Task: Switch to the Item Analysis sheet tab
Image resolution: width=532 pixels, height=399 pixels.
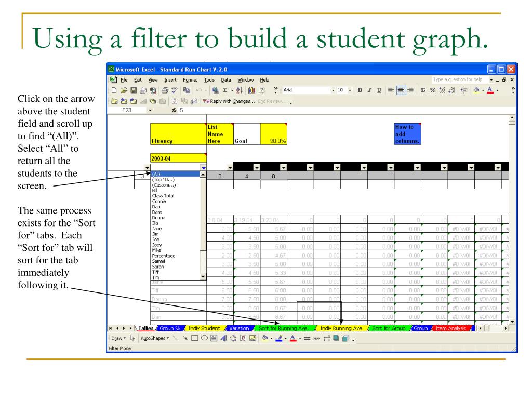Action: pos(450,328)
